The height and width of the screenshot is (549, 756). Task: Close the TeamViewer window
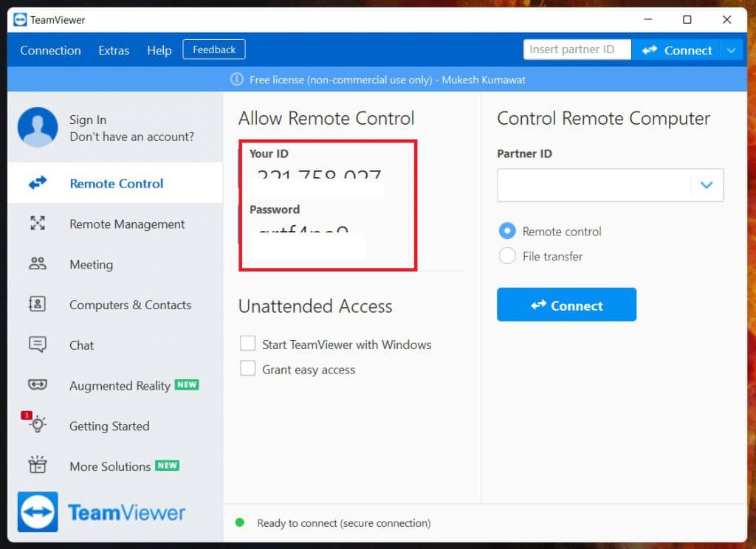tap(726, 19)
